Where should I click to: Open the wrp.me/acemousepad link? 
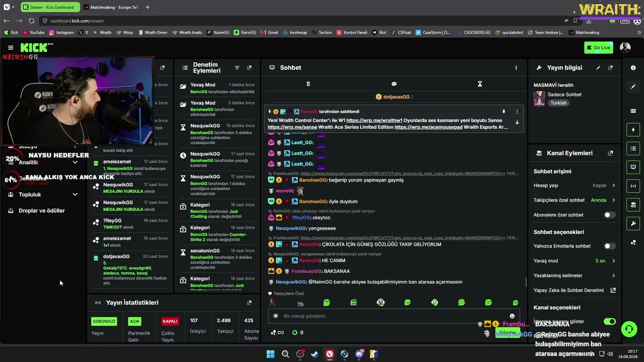(x=428, y=127)
